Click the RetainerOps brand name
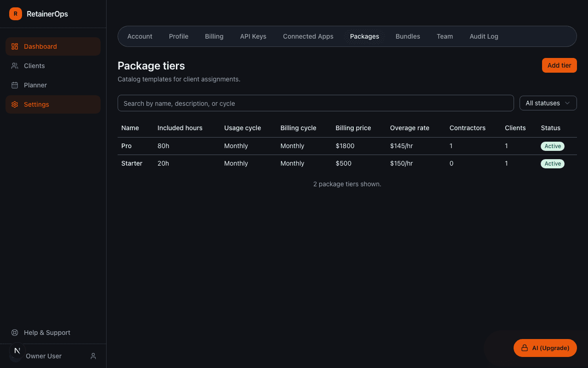Image resolution: width=588 pixels, height=368 pixels. [47, 14]
